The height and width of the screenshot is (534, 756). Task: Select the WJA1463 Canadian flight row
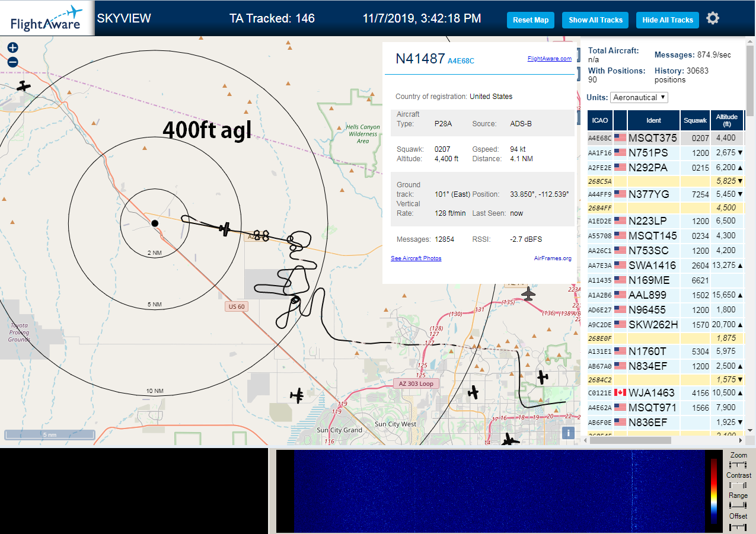(x=666, y=392)
